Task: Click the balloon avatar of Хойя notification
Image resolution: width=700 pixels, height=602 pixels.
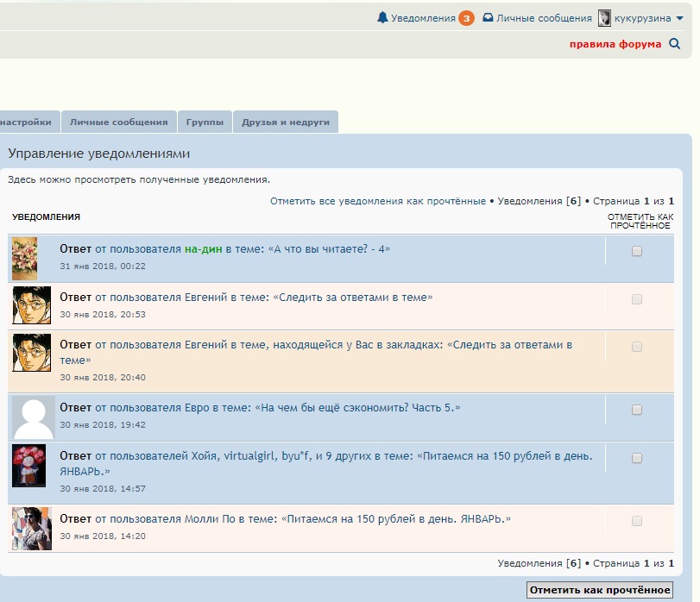Action: pos(28,466)
